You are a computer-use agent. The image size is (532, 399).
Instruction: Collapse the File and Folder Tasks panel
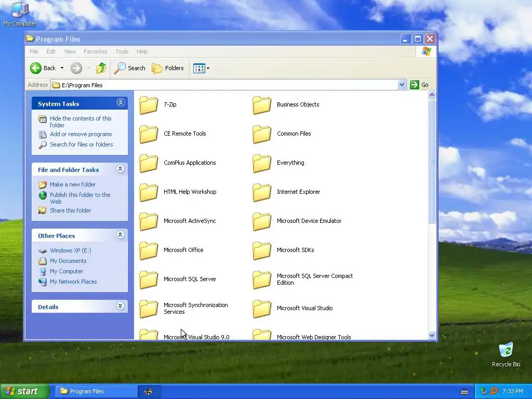coord(120,169)
